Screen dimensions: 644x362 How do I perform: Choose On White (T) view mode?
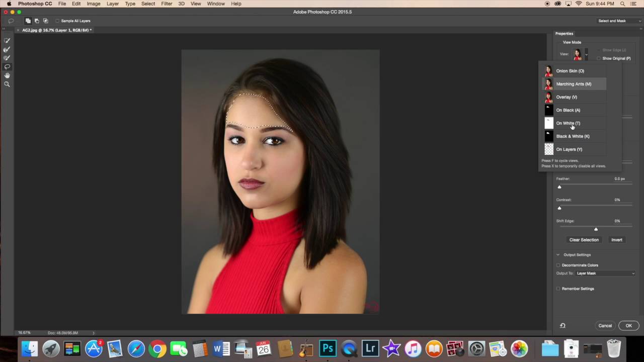point(574,123)
